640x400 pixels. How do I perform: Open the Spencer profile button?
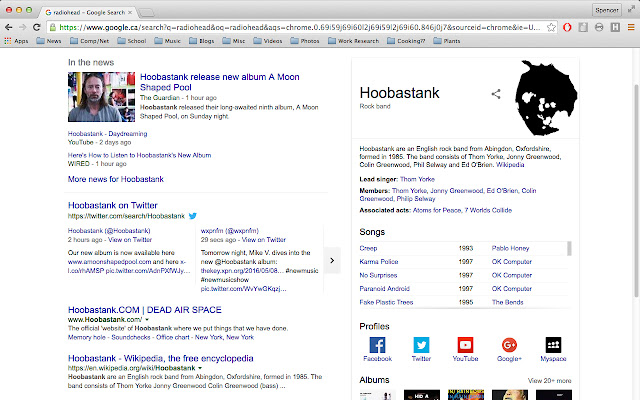tap(607, 10)
